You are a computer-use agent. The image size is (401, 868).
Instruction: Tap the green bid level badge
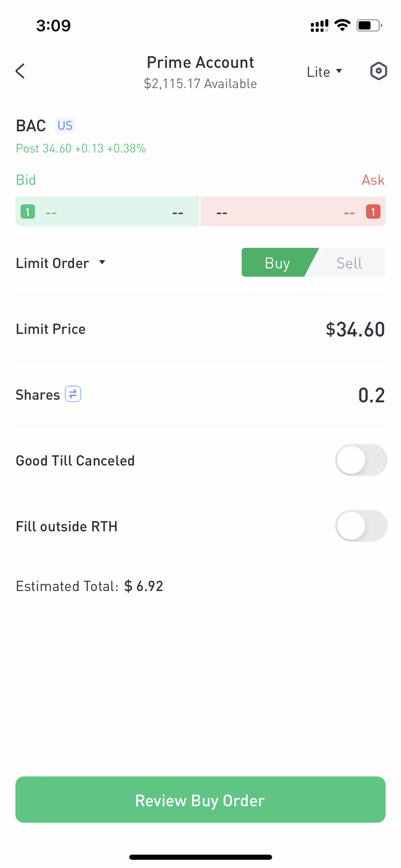click(x=28, y=212)
